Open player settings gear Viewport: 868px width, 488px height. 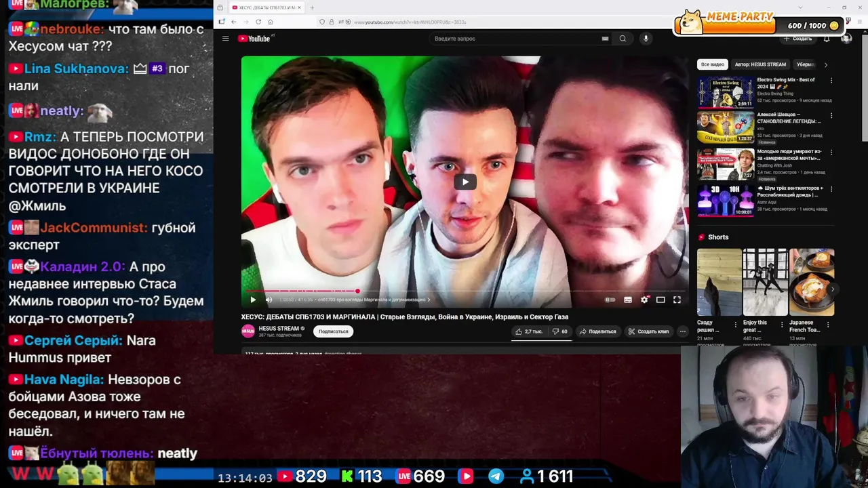(x=644, y=300)
